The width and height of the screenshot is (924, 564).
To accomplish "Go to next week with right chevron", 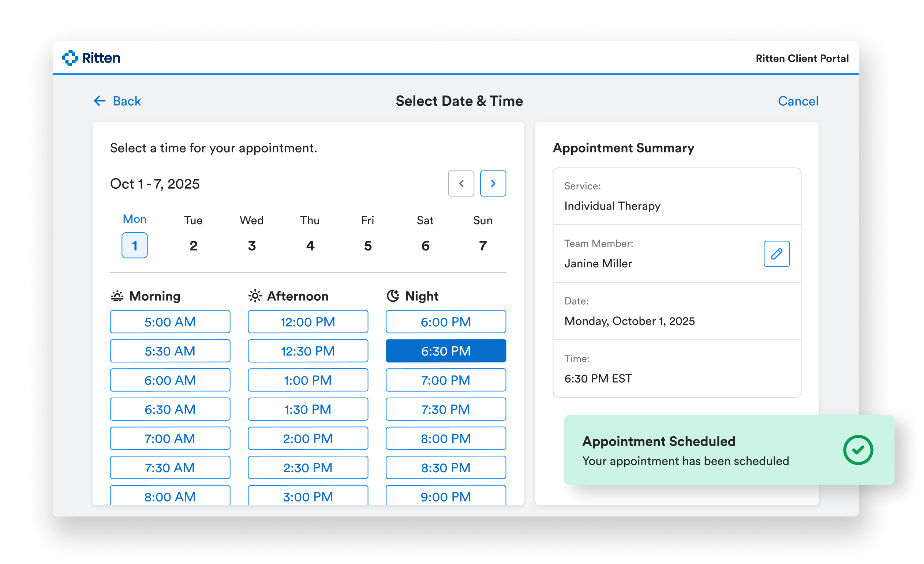I will click(493, 184).
